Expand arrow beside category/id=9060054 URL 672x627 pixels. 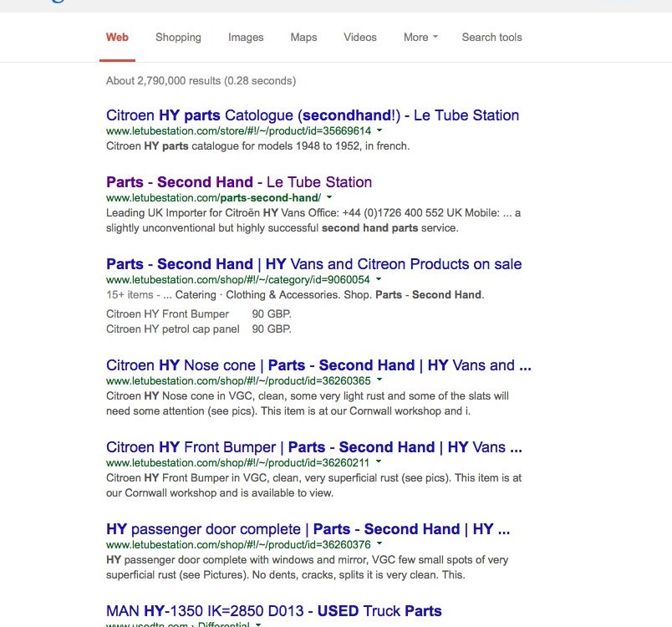[379, 279]
